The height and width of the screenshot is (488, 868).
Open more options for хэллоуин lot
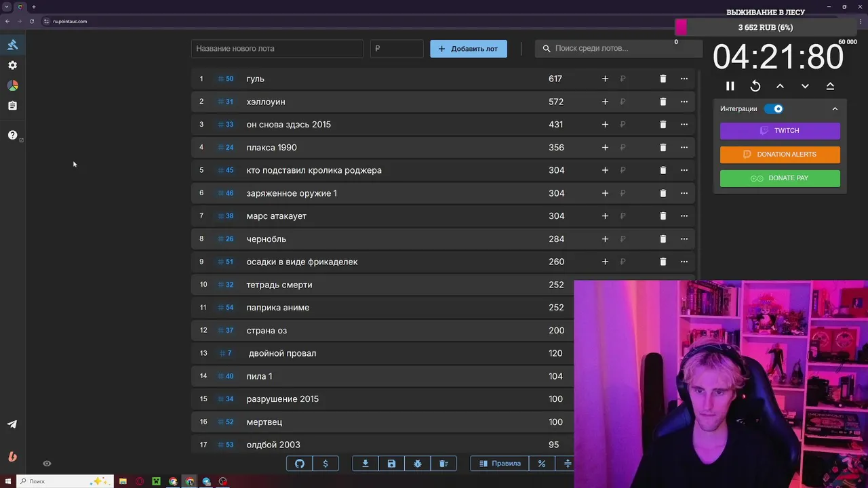(684, 102)
